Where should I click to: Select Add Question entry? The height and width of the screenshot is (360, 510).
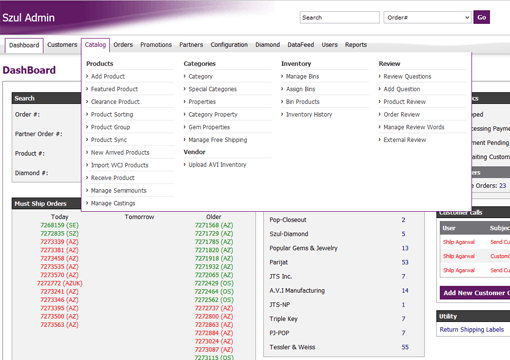[x=402, y=89]
